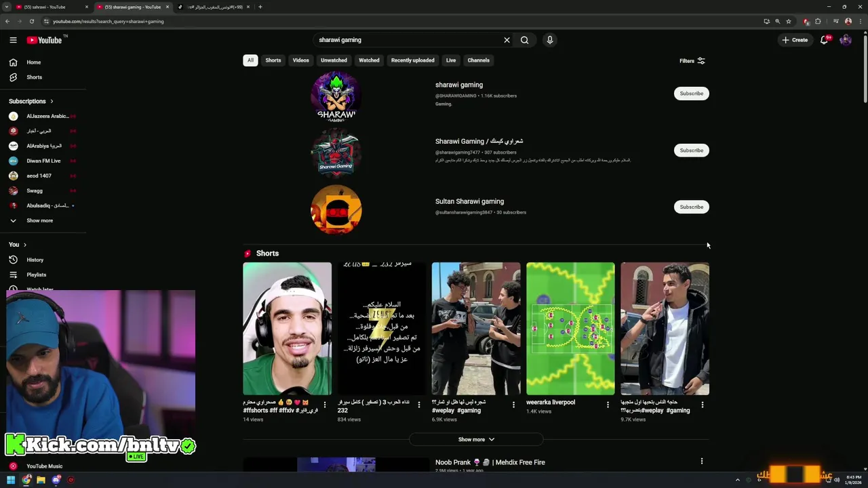Close the sharawi gaming browser tab

point(167,7)
